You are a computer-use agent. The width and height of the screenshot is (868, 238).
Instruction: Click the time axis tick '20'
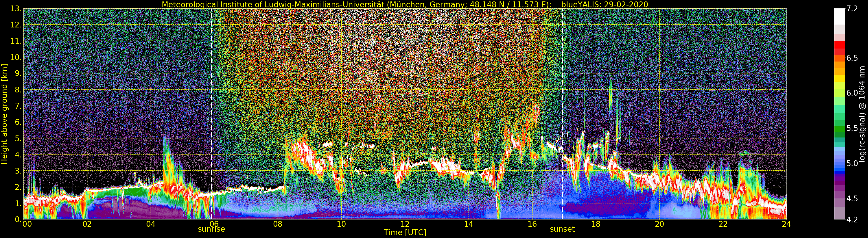pyautogui.click(x=659, y=224)
